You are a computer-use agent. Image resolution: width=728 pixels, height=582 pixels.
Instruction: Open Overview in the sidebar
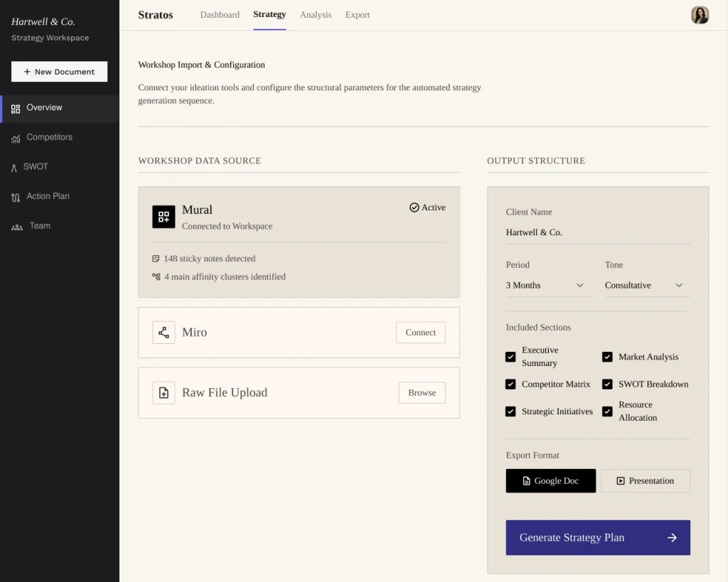click(60, 109)
